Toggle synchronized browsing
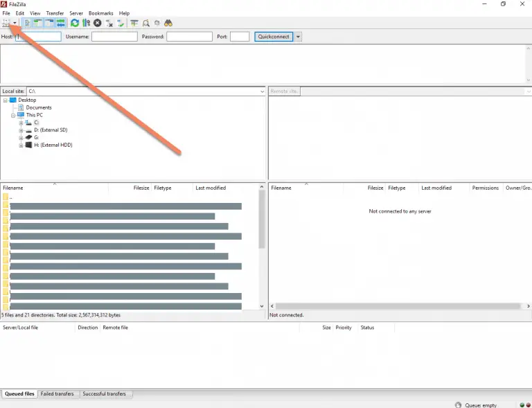The image size is (532, 408). pyautogui.click(x=157, y=23)
